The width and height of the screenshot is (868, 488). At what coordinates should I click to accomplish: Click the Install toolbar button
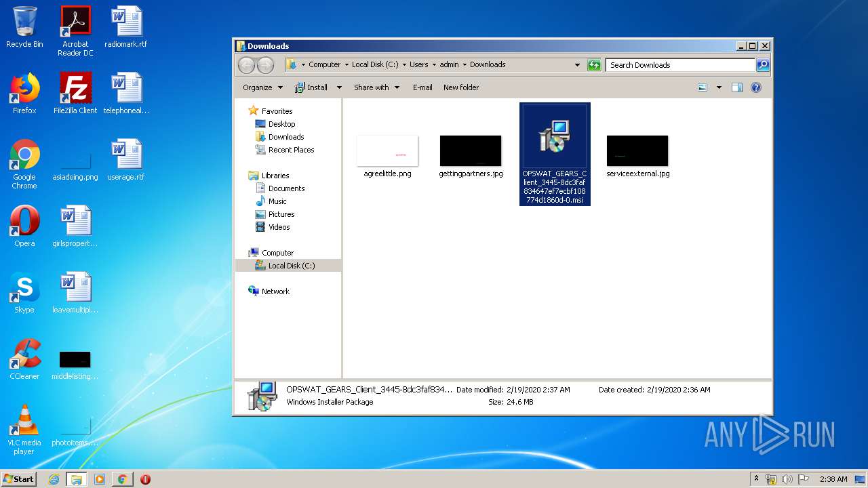click(311, 87)
